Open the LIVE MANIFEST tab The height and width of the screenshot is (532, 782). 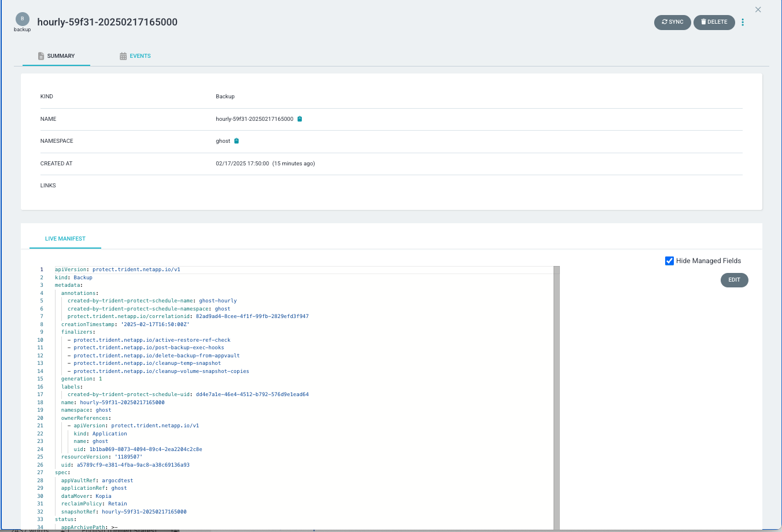[65, 239]
